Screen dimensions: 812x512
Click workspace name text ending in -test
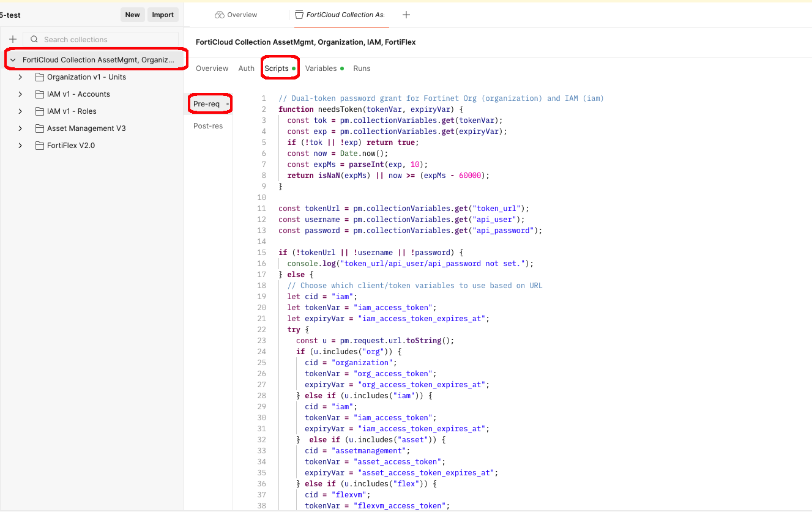pos(10,15)
